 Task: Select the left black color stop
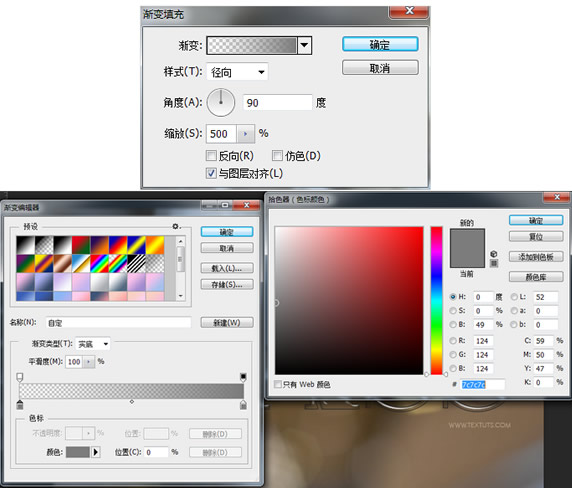point(20,404)
